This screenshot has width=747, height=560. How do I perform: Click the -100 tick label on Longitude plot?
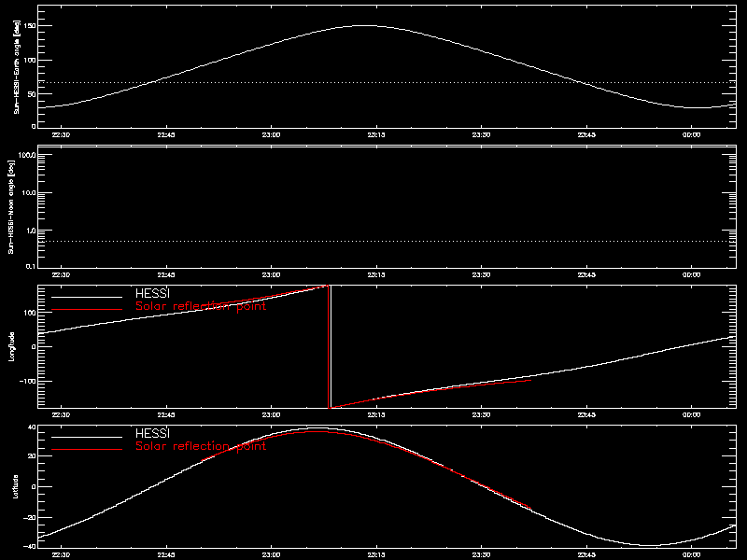click(29, 382)
